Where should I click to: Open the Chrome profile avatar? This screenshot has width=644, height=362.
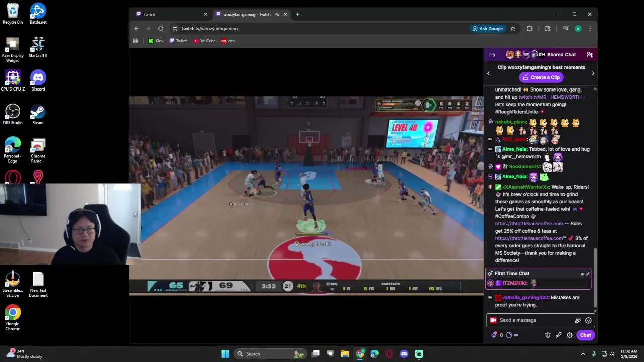point(578,29)
